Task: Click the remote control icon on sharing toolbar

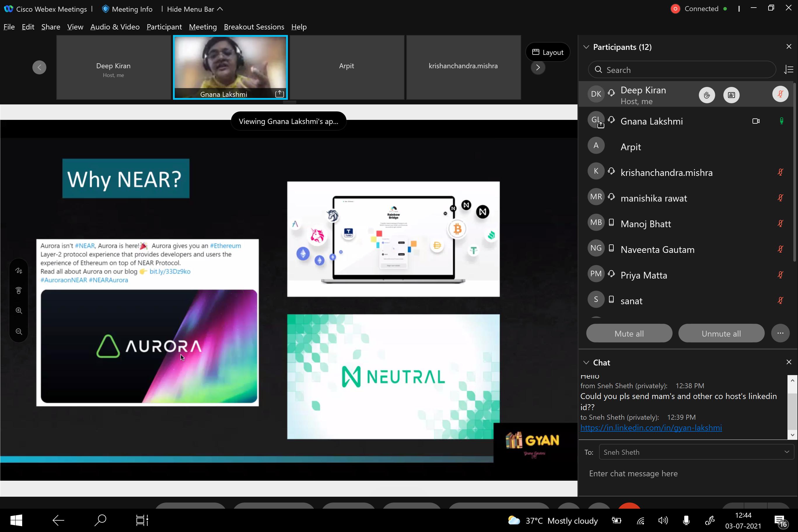Action: [x=19, y=290]
